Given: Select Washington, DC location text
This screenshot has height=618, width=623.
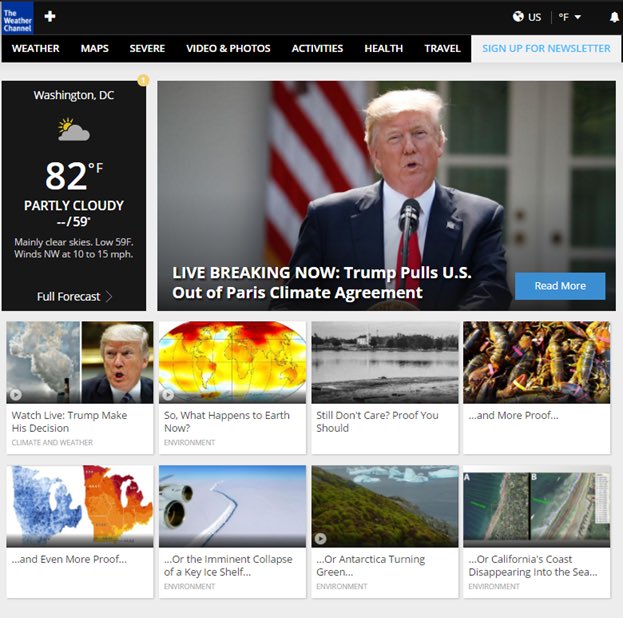Looking at the screenshot, I should (x=74, y=95).
